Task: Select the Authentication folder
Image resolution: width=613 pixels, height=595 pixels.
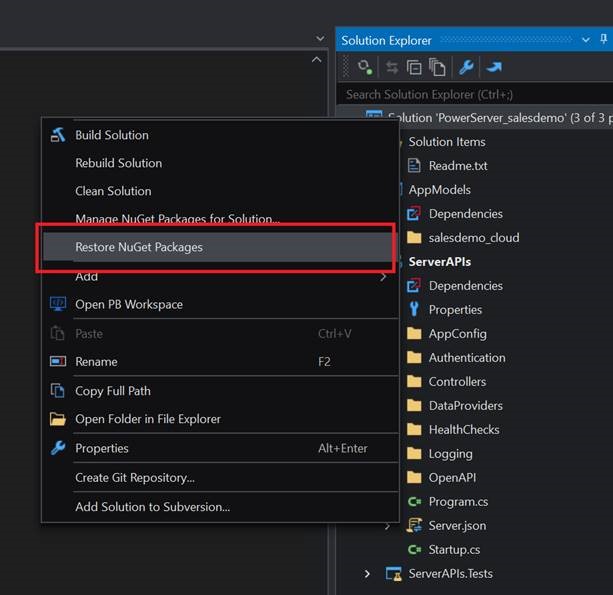Action: click(467, 357)
